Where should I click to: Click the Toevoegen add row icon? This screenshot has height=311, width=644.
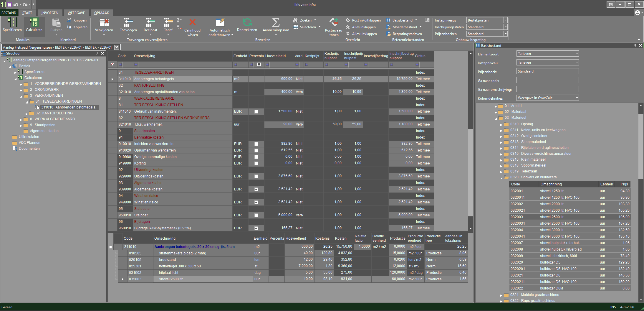[128, 22]
